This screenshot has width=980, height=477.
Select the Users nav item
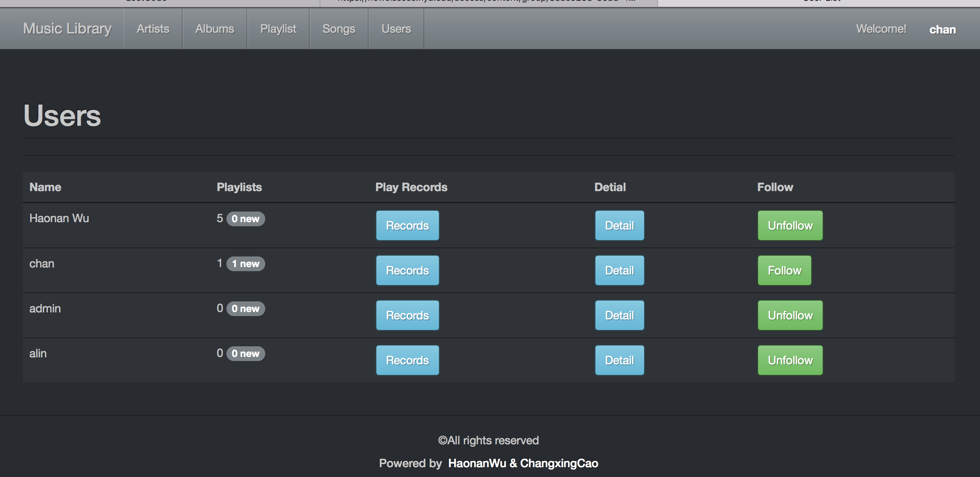[396, 29]
